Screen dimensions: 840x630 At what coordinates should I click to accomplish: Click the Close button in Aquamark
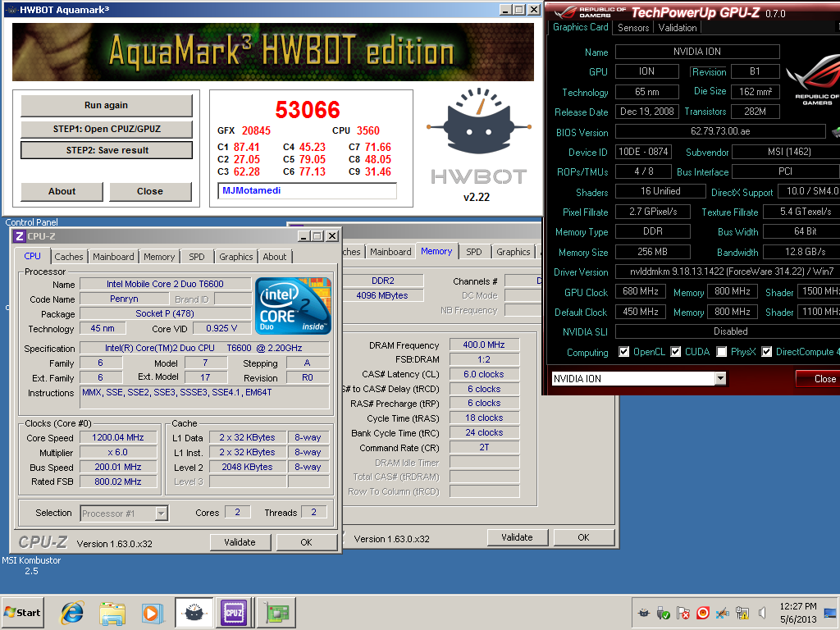[x=150, y=191]
